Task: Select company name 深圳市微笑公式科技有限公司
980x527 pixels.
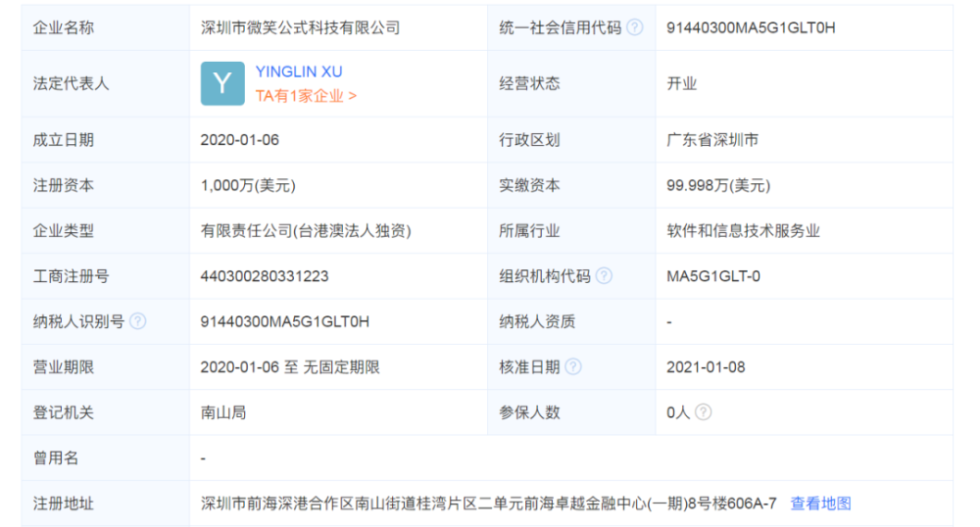Action: pos(300,27)
